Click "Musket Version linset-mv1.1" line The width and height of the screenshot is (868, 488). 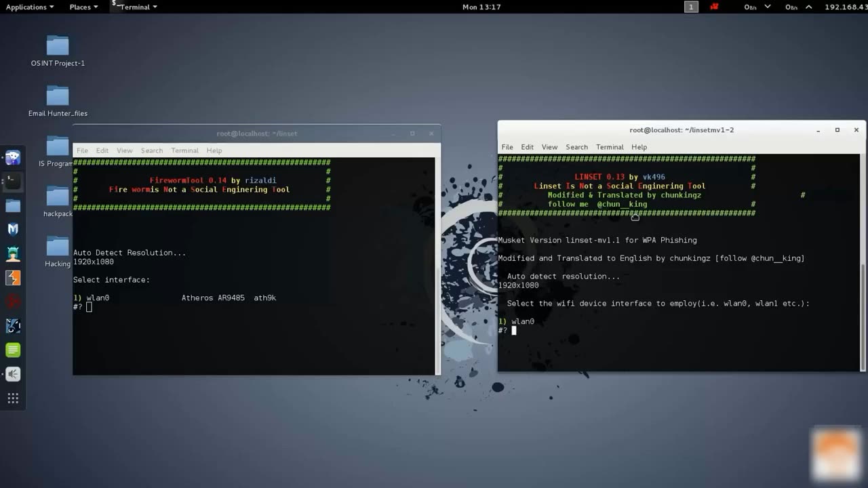(597, 240)
